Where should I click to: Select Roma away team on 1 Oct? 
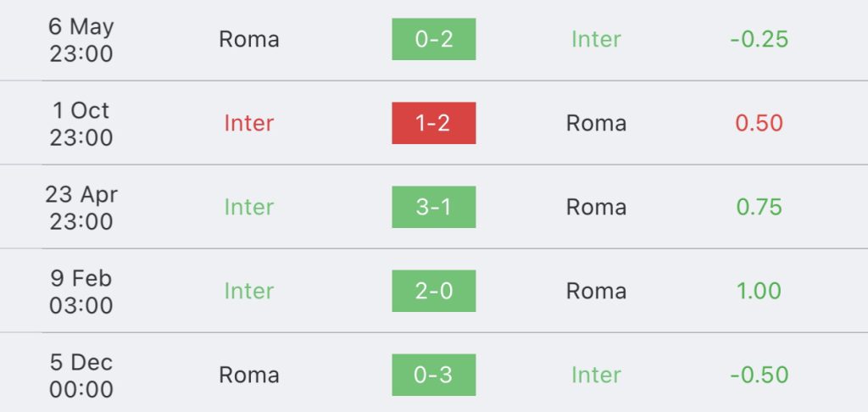coord(596,123)
